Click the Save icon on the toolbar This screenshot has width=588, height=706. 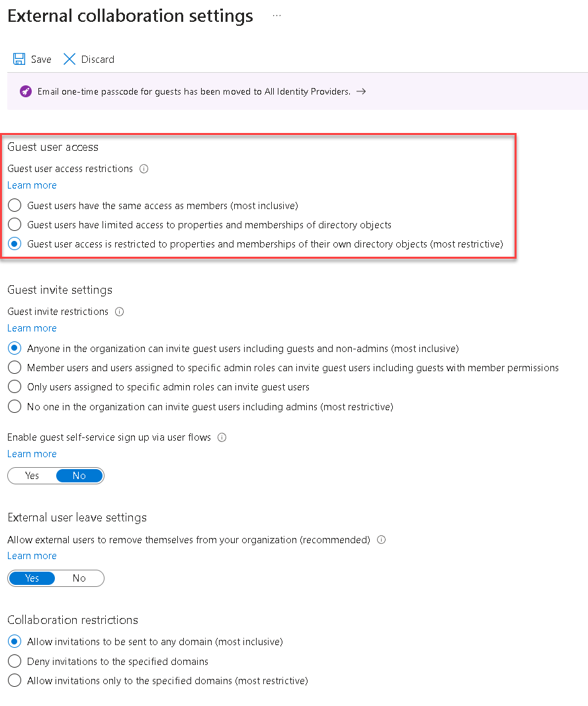19,59
